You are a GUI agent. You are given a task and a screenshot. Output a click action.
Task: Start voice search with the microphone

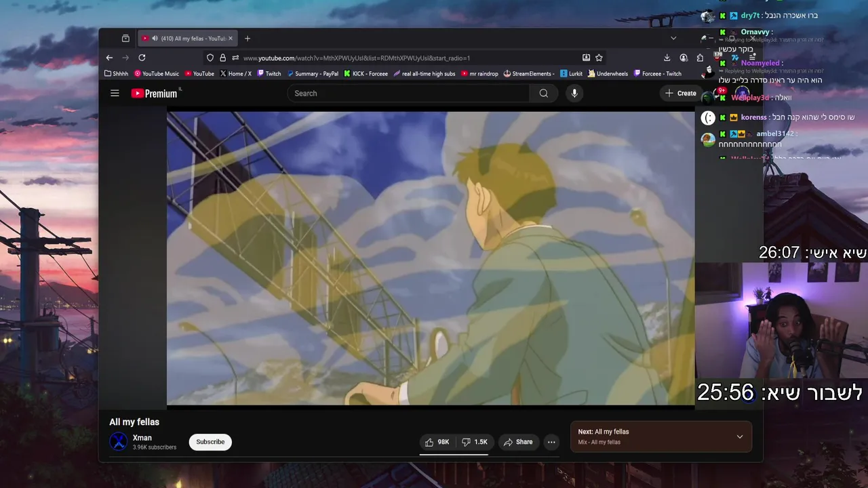(574, 94)
